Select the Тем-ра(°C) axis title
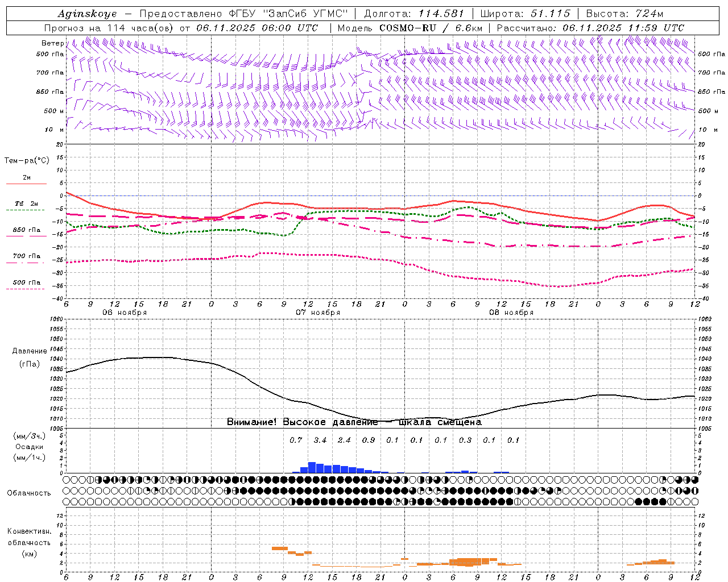 (27, 160)
